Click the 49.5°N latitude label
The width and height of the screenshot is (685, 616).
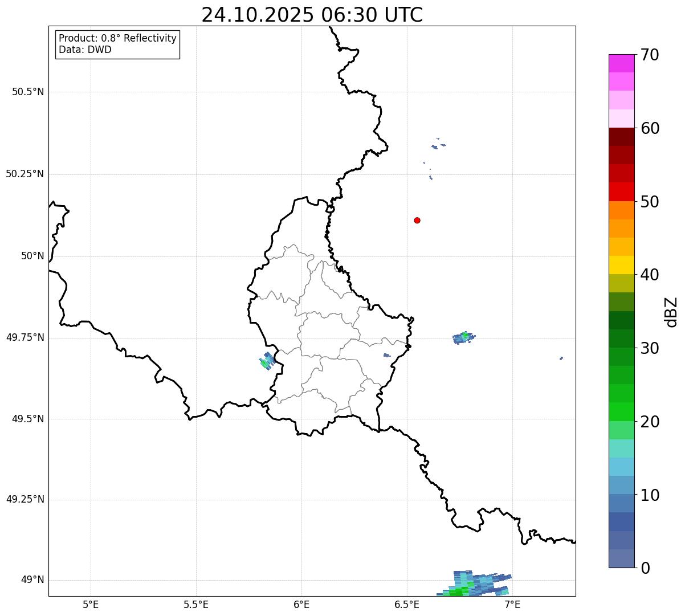click(x=28, y=419)
